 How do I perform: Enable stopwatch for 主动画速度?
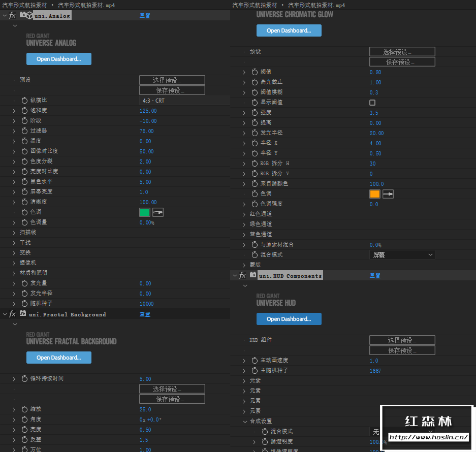(x=255, y=360)
